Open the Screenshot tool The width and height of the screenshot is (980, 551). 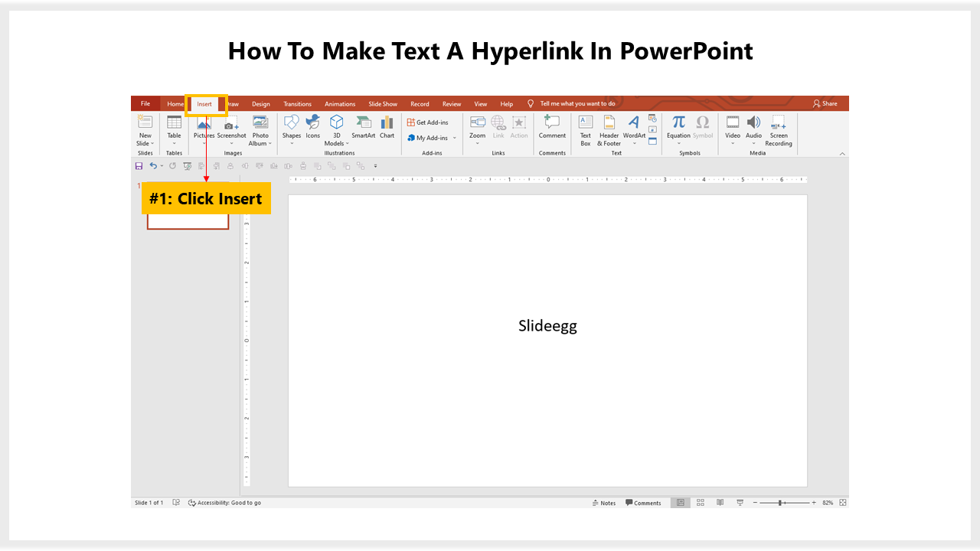(231, 131)
